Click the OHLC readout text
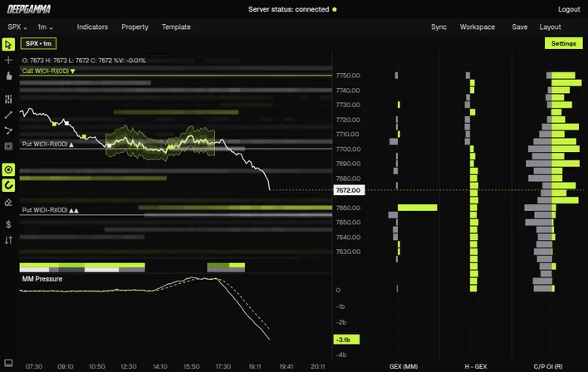Image resolution: width=588 pixels, height=372 pixels. [x=84, y=61]
